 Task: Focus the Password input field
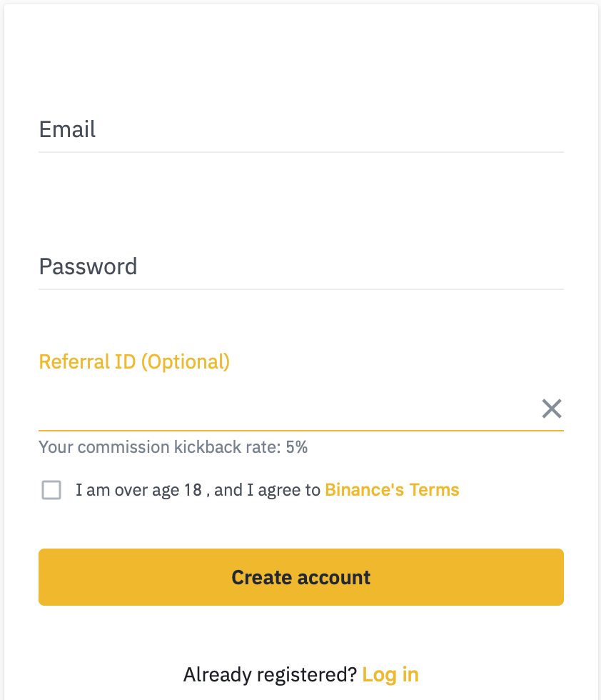[300, 267]
